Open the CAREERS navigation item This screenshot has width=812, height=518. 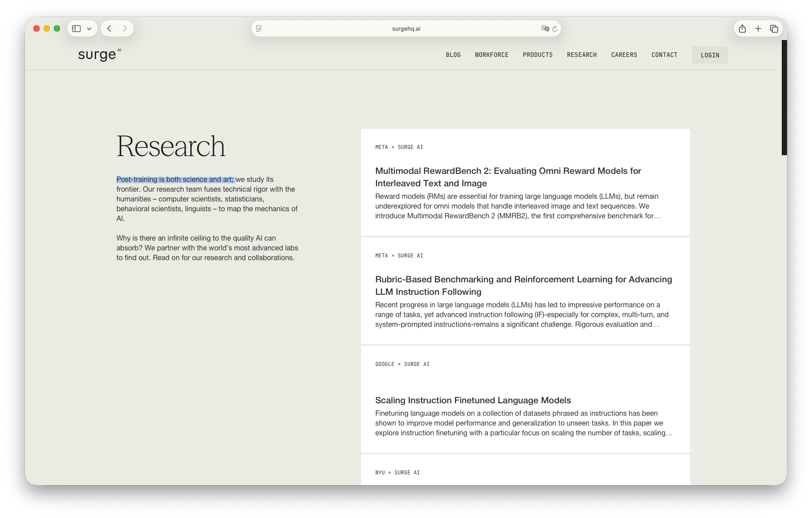click(x=624, y=55)
